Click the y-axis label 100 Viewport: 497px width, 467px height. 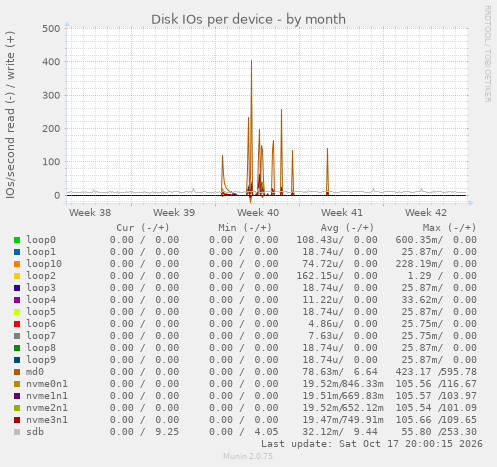point(51,162)
